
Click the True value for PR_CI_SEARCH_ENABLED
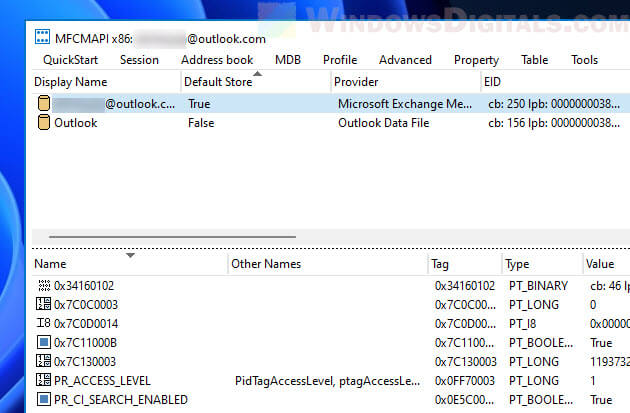pyautogui.click(x=601, y=400)
